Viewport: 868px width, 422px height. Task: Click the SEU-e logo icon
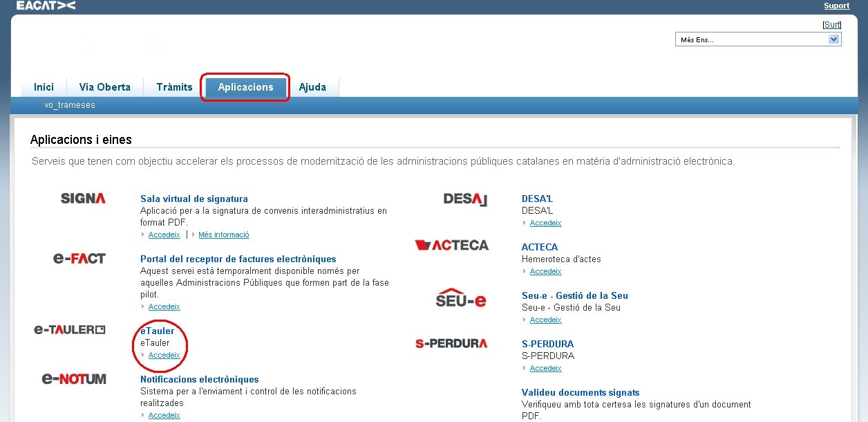(x=461, y=297)
